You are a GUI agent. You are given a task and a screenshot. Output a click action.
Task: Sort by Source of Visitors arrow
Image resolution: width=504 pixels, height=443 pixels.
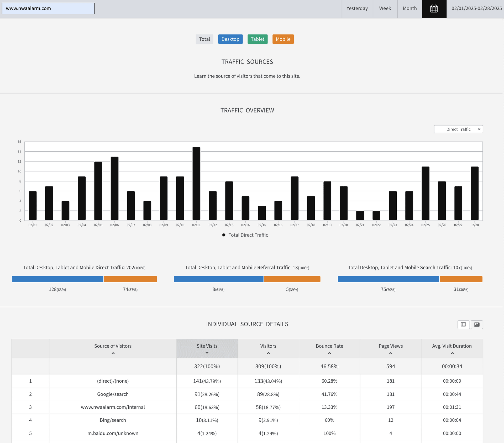coord(113,353)
